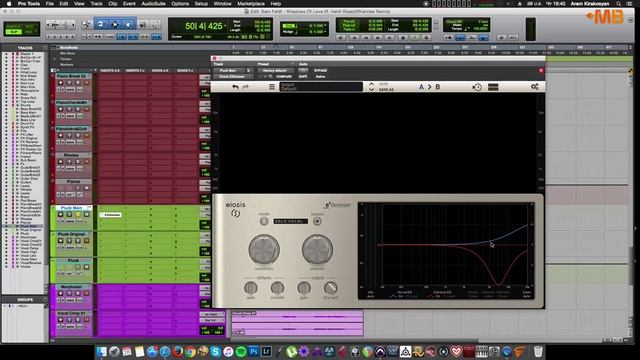640x360 pixels.
Task: Open the main counter format dropdown
Action: tap(225, 26)
